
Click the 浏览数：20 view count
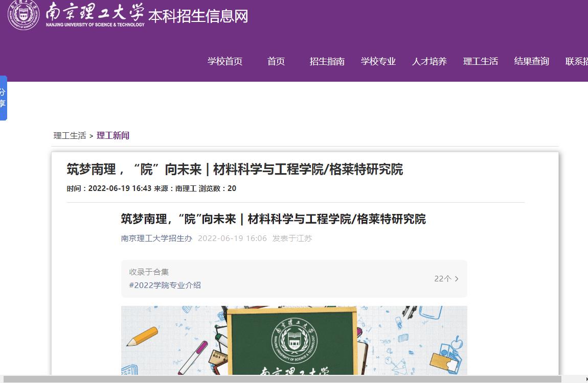click(x=217, y=188)
